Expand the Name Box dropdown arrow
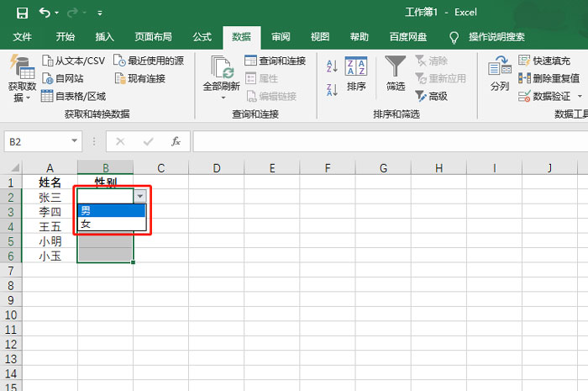Image resolution: width=588 pixels, height=391 pixels. point(75,142)
